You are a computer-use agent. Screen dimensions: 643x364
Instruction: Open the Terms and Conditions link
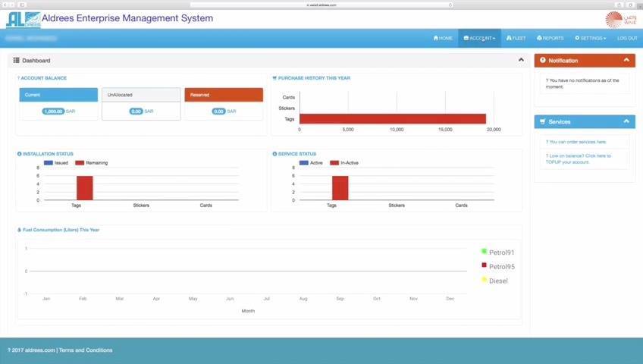[x=86, y=350]
